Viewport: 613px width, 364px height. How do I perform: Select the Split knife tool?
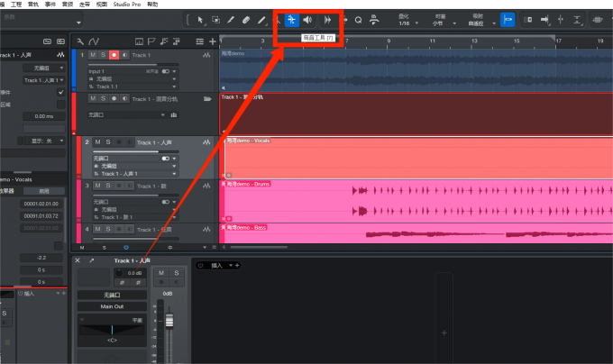[231, 20]
